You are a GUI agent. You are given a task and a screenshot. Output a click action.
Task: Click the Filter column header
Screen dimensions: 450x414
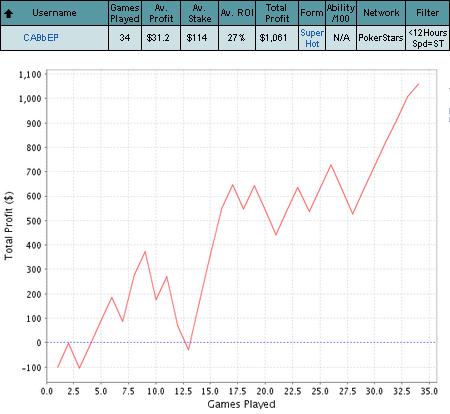(x=427, y=13)
